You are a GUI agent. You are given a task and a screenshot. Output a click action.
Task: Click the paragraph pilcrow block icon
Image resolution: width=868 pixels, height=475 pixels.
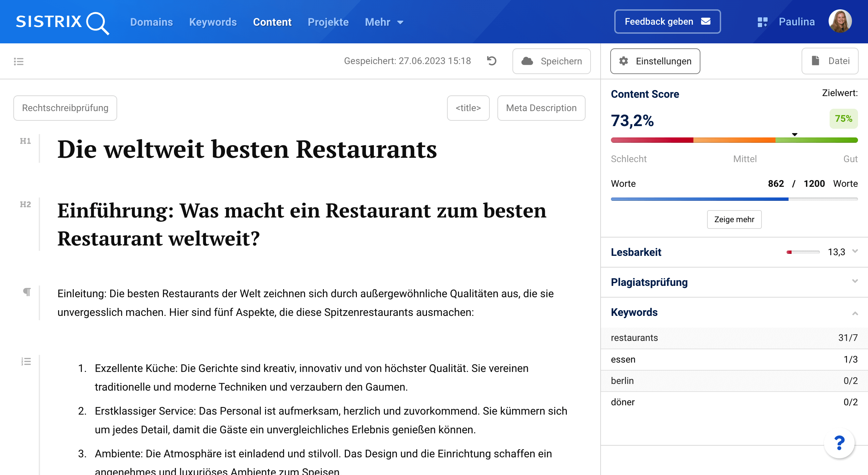pyautogui.click(x=27, y=292)
